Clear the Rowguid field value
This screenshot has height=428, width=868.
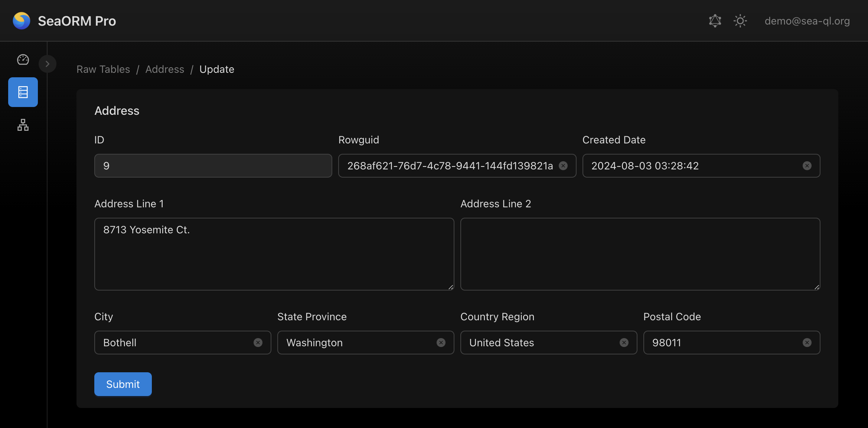point(563,166)
